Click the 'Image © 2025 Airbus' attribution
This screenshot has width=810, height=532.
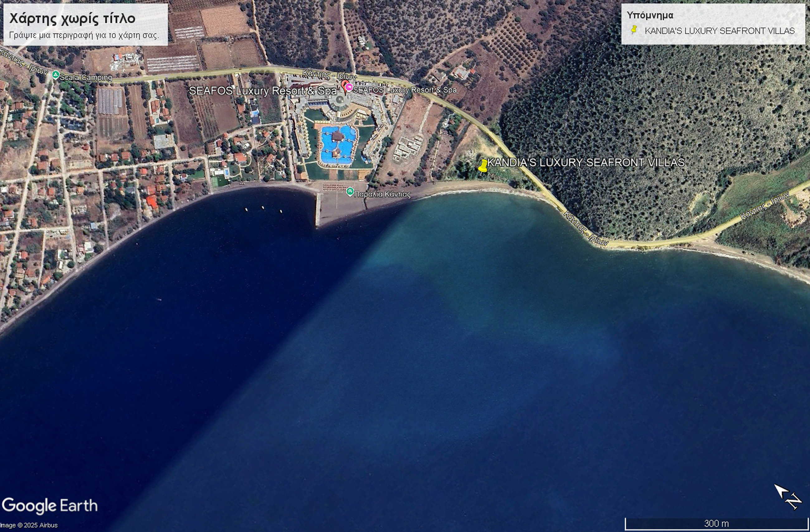tap(29, 525)
